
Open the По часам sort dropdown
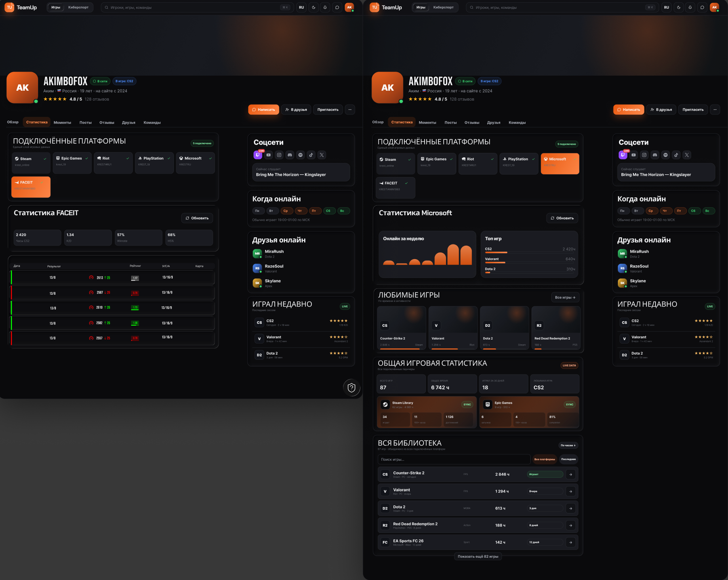coord(568,445)
